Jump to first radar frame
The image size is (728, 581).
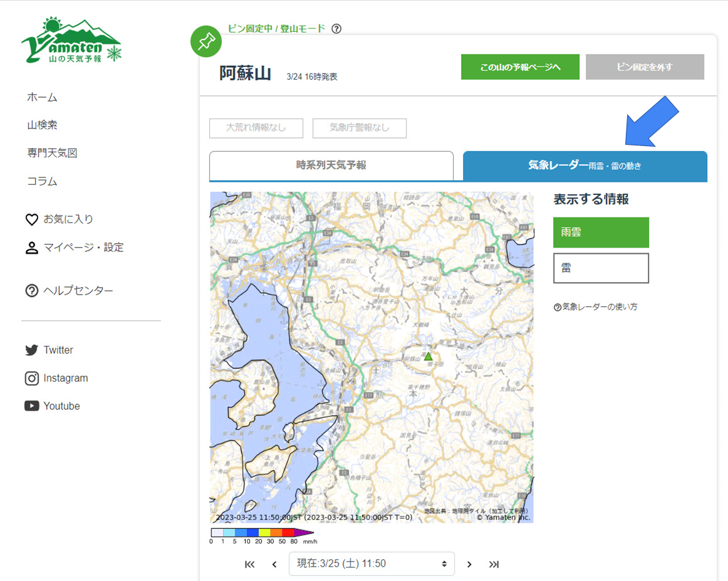tap(250, 564)
